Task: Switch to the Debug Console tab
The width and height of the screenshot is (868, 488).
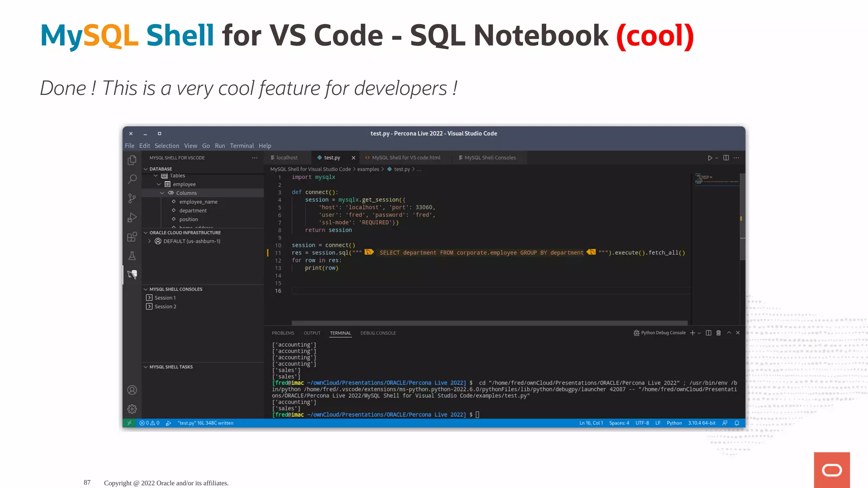Action: (x=378, y=333)
